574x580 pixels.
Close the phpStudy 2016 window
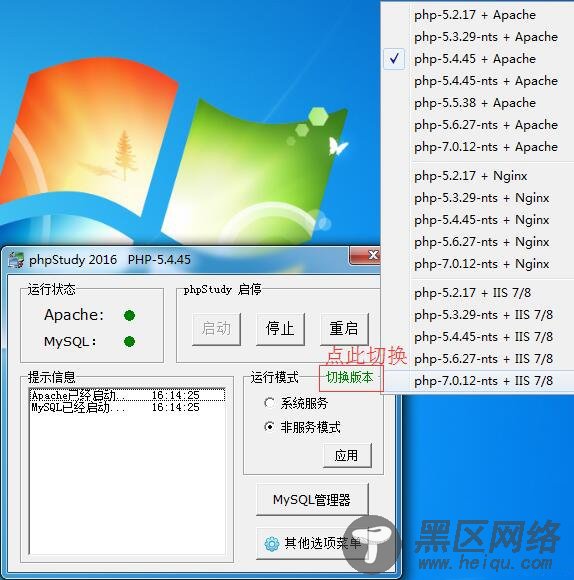[x=365, y=255]
